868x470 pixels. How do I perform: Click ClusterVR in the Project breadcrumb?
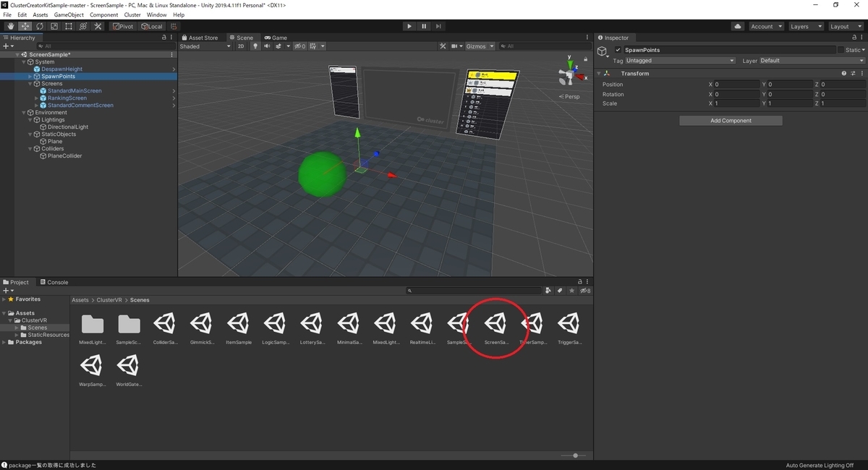pos(109,300)
